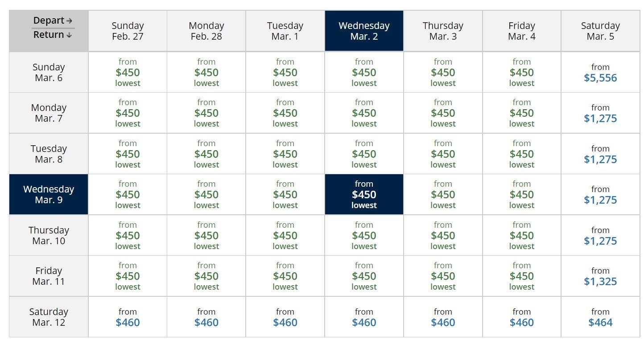This screenshot has width=644, height=344.
Task: Pick the $450 fare departing Monday Feb. 28 returning Mar. 11
Action: pyautogui.click(x=206, y=276)
